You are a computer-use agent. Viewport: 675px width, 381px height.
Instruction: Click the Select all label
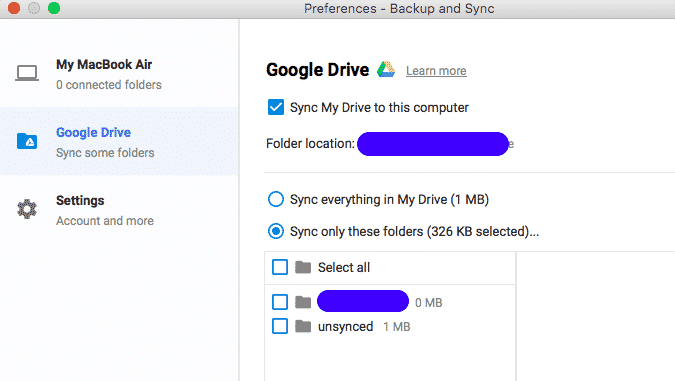344,267
